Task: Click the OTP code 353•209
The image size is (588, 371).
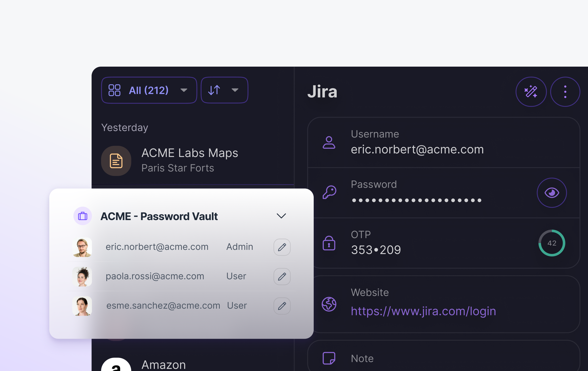Action: coord(376,250)
